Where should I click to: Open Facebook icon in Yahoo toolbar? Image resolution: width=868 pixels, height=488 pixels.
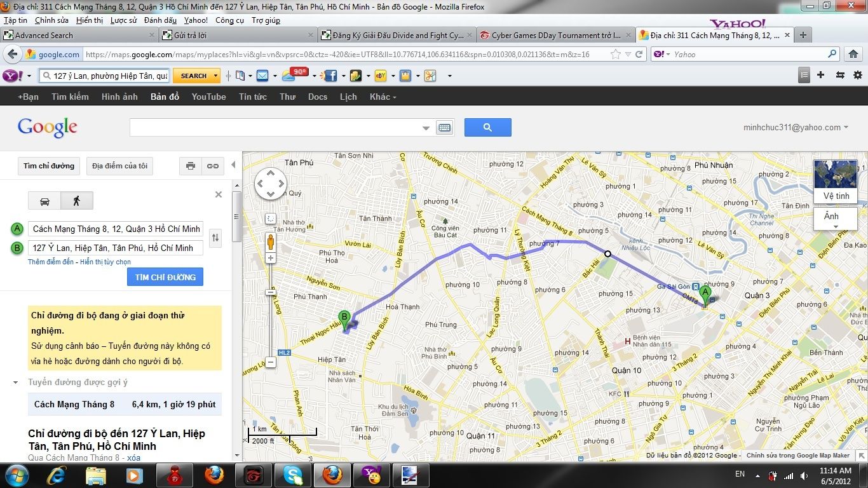coord(330,76)
